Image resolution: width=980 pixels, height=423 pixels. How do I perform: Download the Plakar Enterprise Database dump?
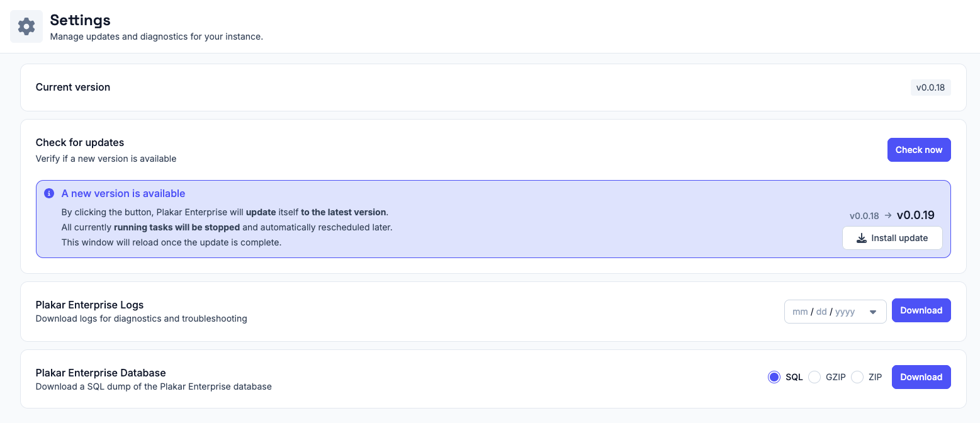click(x=921, y=377)
